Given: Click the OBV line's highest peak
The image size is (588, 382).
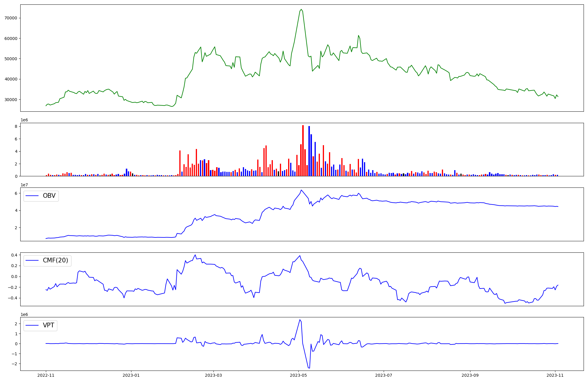Looking at the screenshot, I should coord(301,190).
